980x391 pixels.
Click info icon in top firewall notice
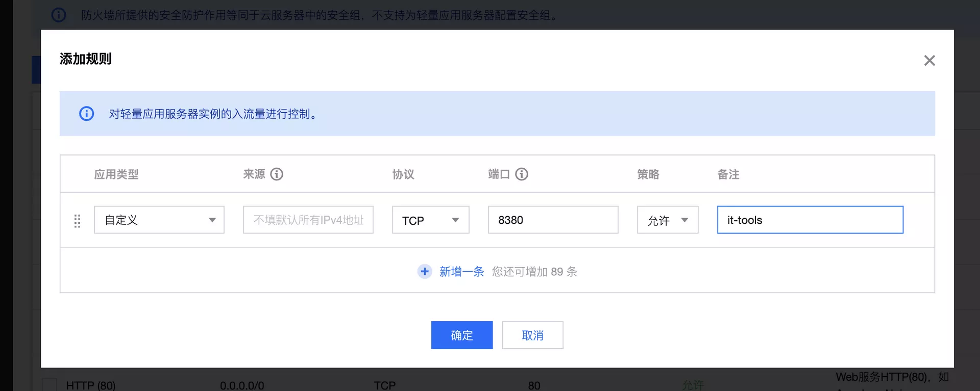coord(59,15)
